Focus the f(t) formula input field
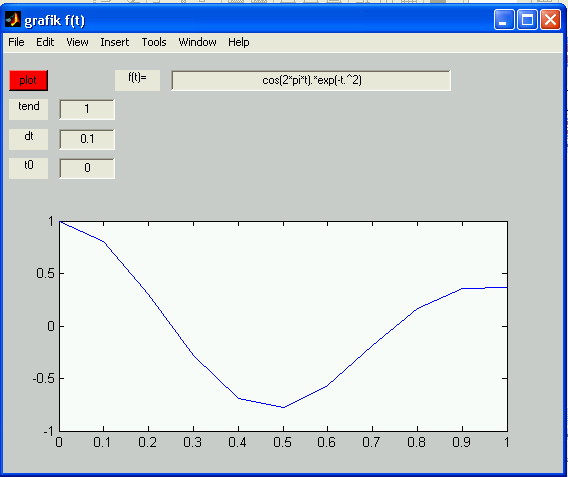Viewport: 568px width, 477px height. (x=311, y=80)
